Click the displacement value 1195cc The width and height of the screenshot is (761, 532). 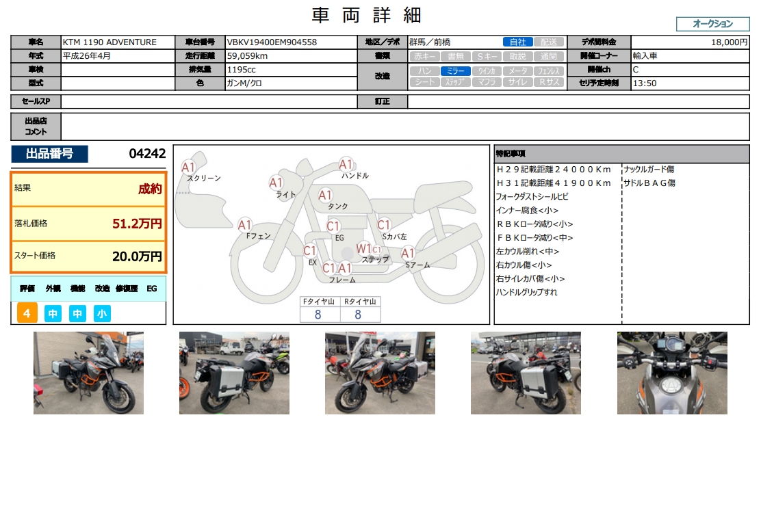241,69
